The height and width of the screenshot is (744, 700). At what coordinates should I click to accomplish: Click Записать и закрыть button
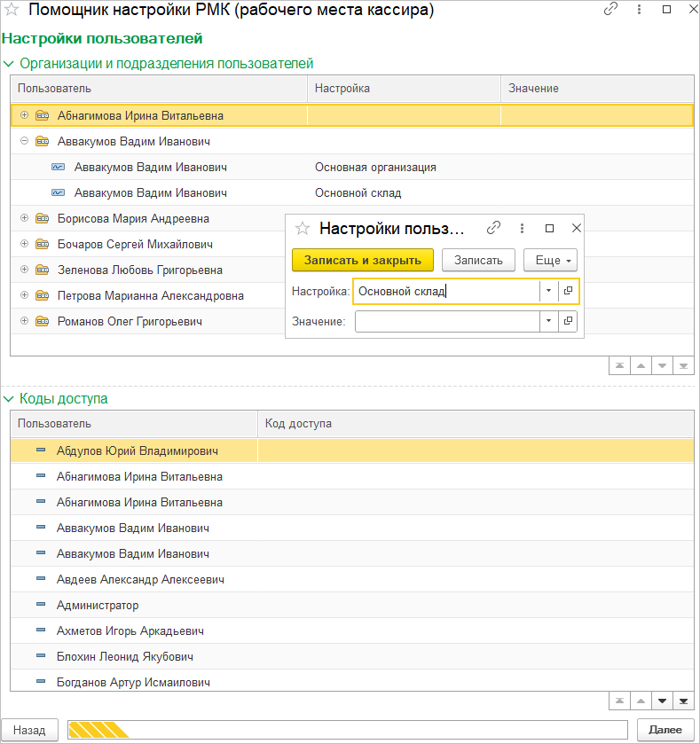[363, 260]
